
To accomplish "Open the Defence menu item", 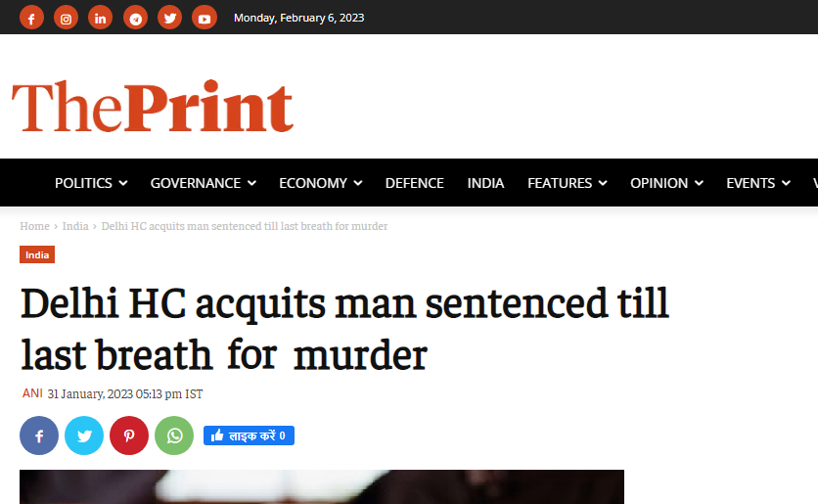I will pos(414,183).
